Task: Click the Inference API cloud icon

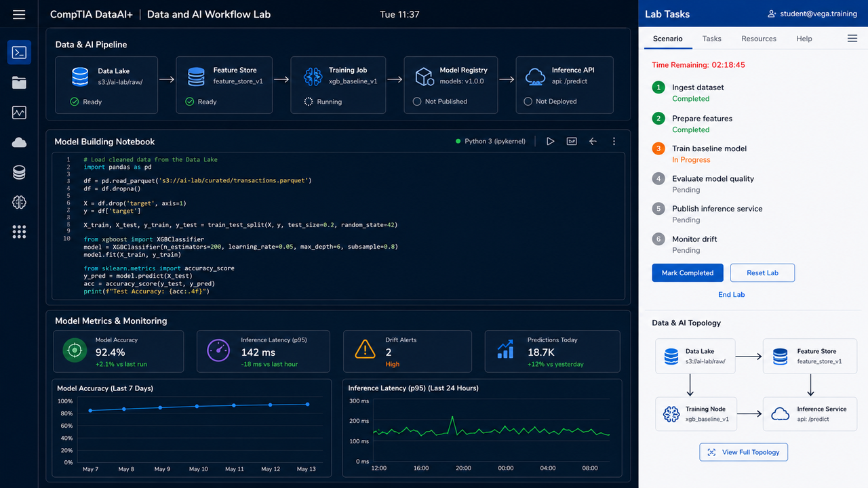Action: [x=535, y=77]
